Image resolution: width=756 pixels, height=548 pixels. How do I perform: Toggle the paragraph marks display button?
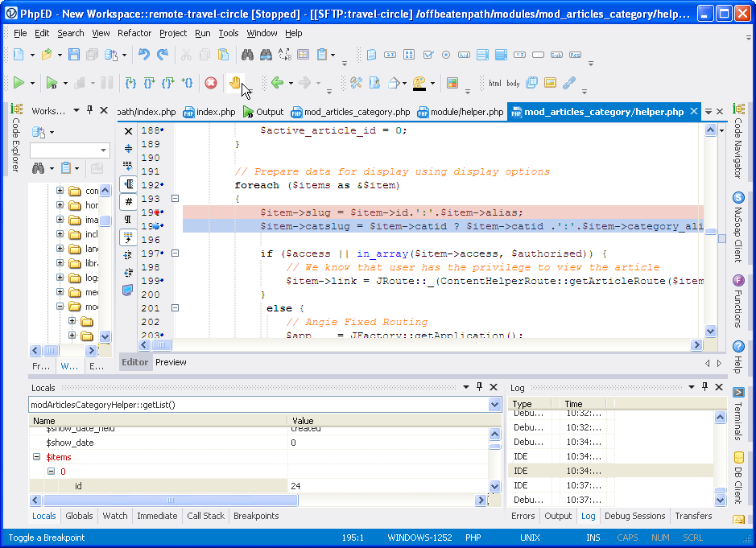point(128,219)
